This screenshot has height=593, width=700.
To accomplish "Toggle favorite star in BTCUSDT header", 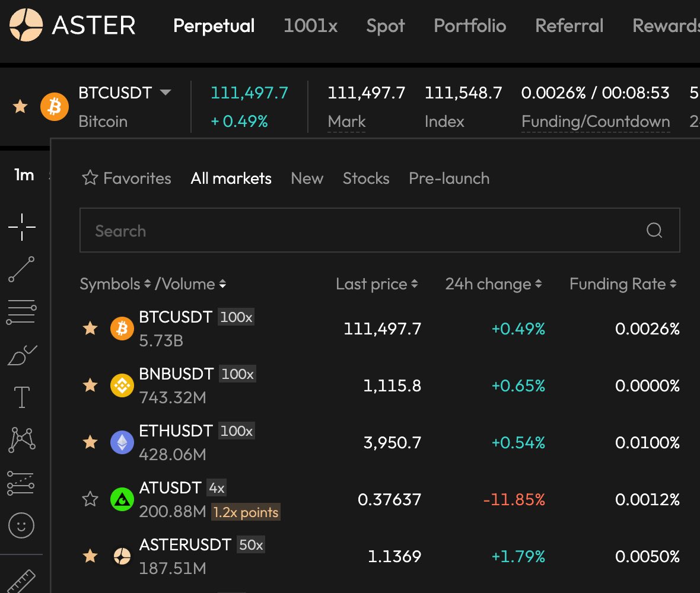I will click(x=20, y=107).
